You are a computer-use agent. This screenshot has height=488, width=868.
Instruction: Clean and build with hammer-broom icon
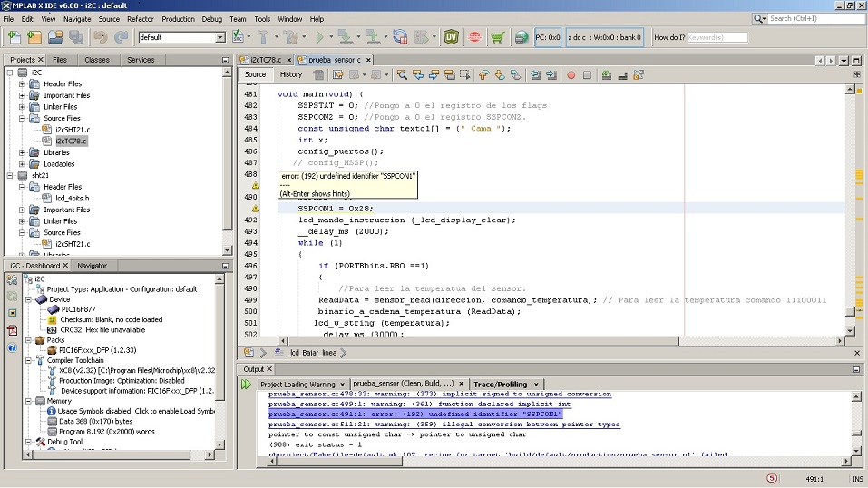(290, 37)
